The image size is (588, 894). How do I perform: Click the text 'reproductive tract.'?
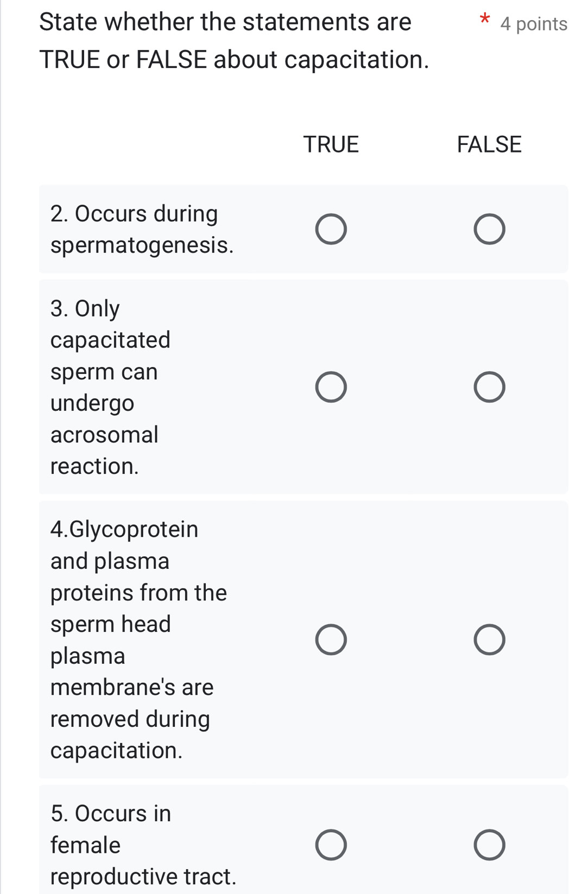tap(143, 877)
